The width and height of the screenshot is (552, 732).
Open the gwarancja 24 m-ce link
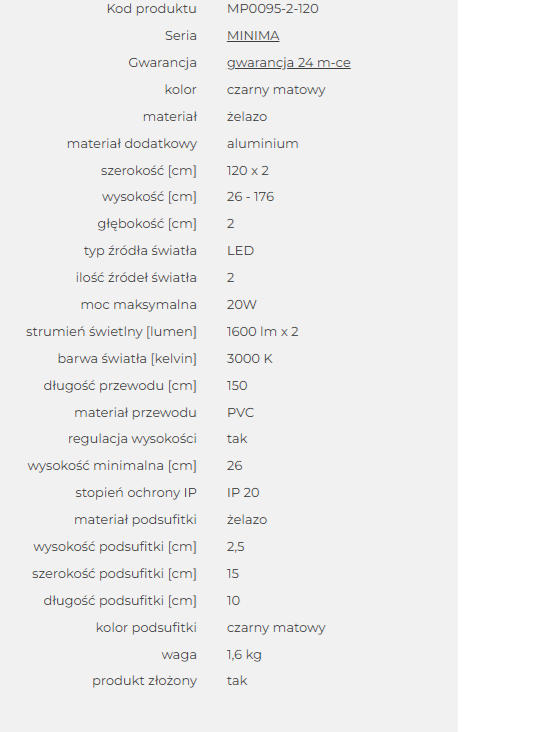(x=289, y=63)
